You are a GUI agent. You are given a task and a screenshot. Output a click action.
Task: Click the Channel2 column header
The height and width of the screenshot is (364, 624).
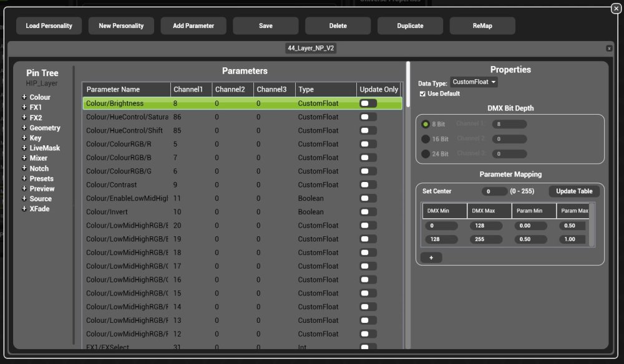point(233,89)
